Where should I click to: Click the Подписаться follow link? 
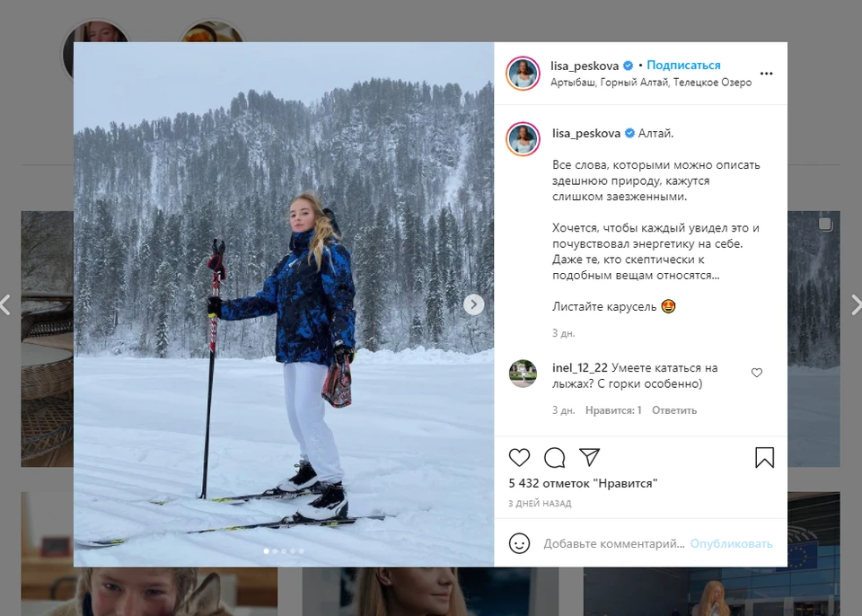[683, 65]
